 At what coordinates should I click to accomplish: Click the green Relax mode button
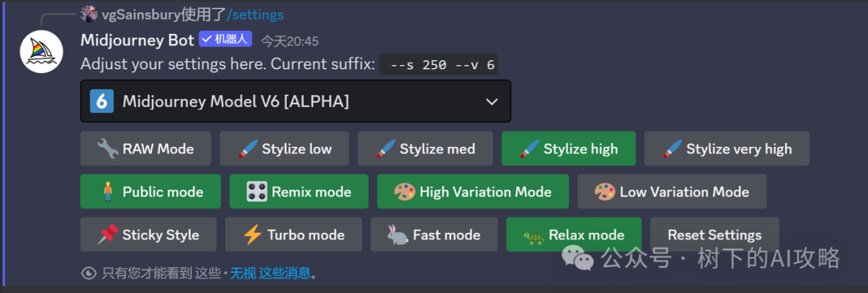pos(574,235)
